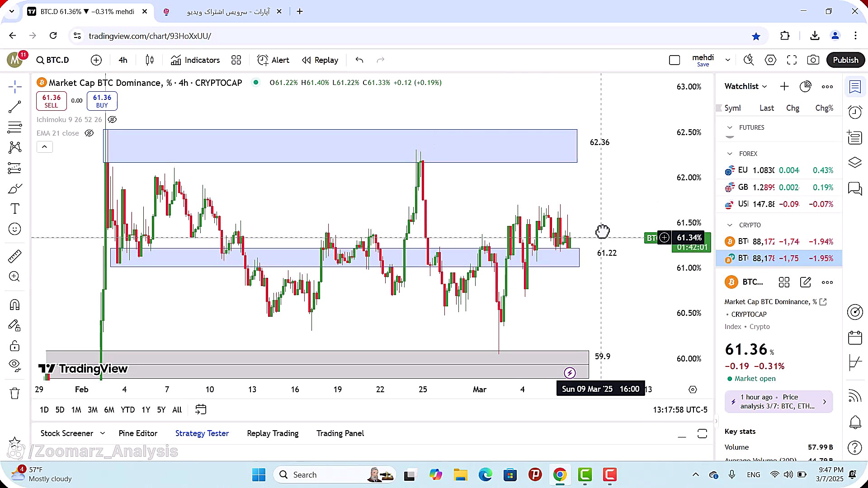Maximize the bottom panel
868x488 pixels.
702,434
